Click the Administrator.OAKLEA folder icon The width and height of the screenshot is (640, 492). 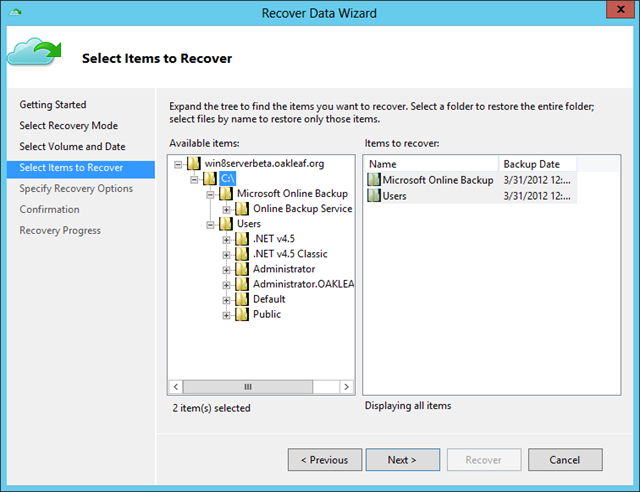click(x=242, y=284)
